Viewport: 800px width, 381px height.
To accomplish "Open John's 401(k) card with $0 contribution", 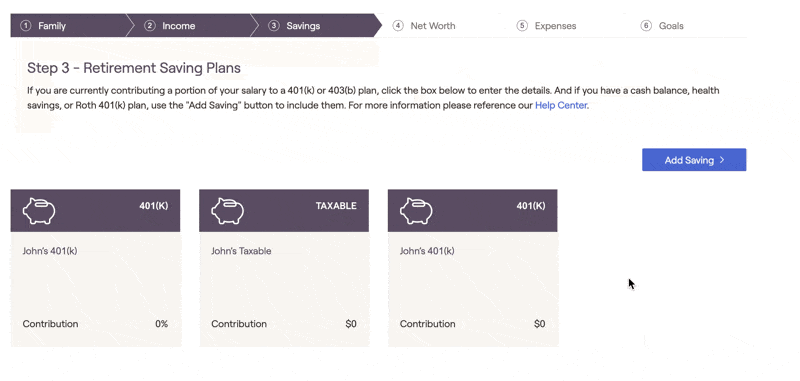I will coord(472,268).
